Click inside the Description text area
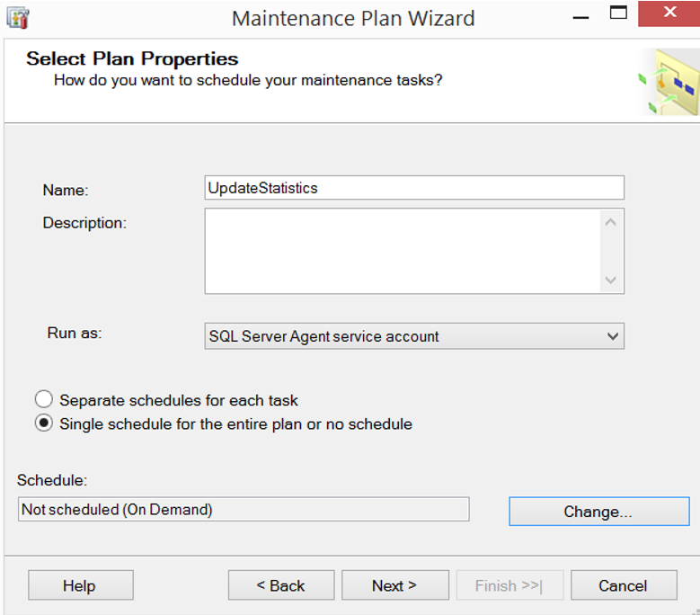This screenshot has width=700, height=615. [402, 251]
